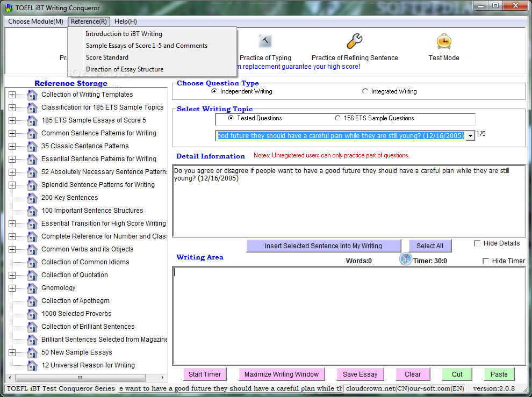Expand 50 New Sample Essays node
Viewport: 532px width, 397px height.
point(12,352)
